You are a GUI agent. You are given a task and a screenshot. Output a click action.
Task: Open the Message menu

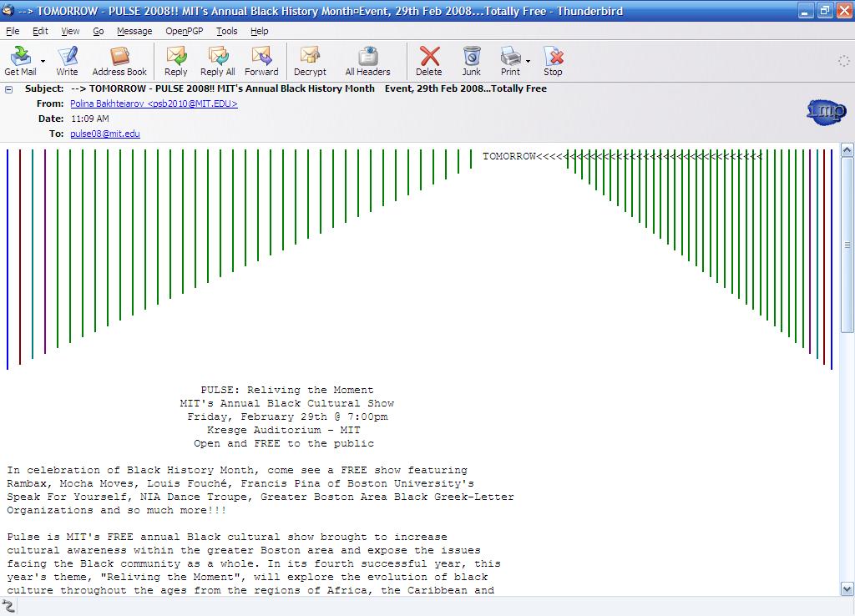coord(134,31)
